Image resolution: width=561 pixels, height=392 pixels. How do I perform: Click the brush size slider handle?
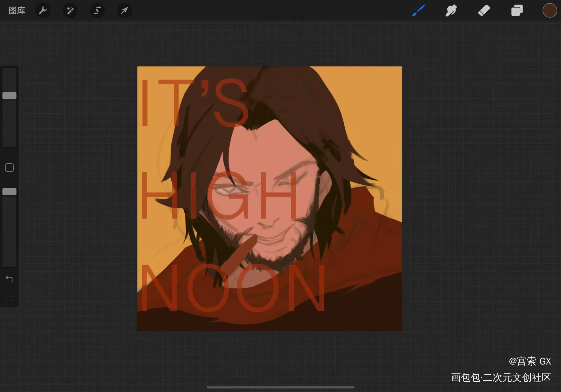(x=10, y=96)
